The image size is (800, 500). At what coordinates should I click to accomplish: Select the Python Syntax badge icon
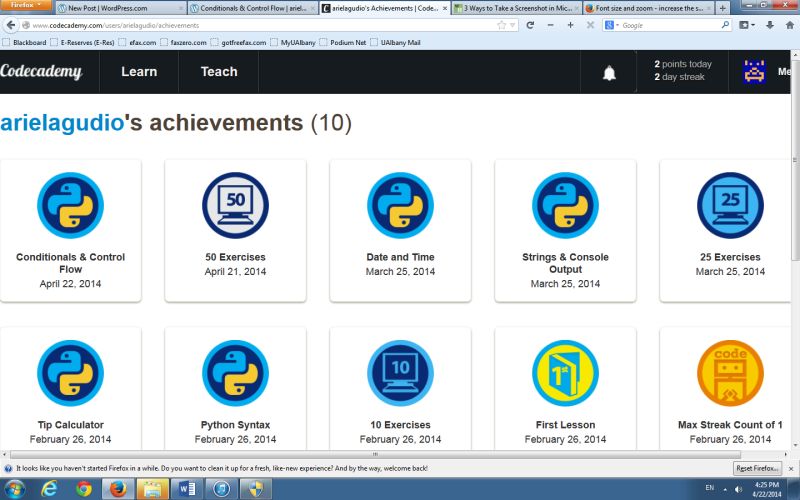[235, 373]
